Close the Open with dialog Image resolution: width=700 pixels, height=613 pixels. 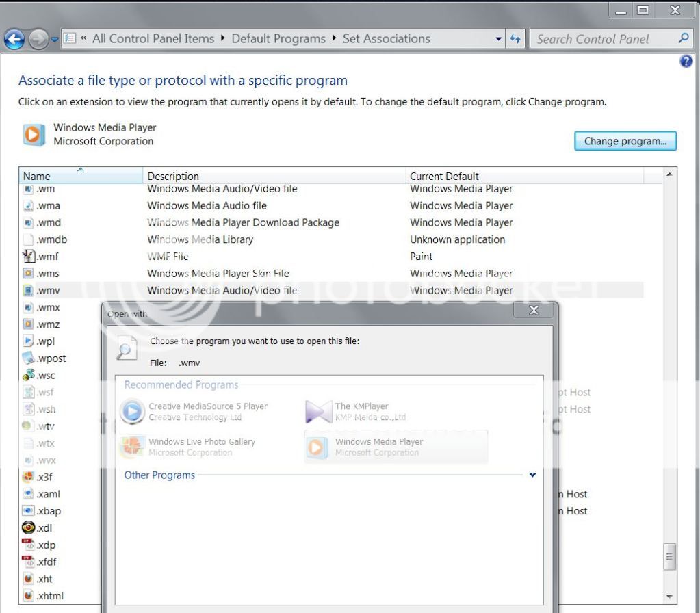tap(534, 311)
